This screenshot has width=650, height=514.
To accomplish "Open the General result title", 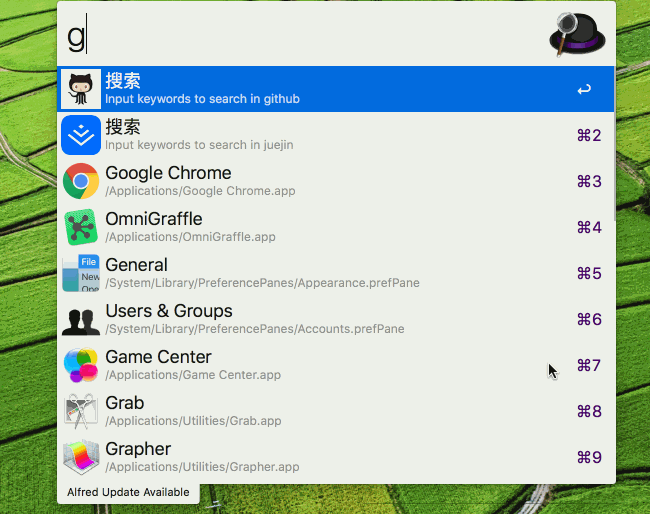I will click(x=136, y=265).
